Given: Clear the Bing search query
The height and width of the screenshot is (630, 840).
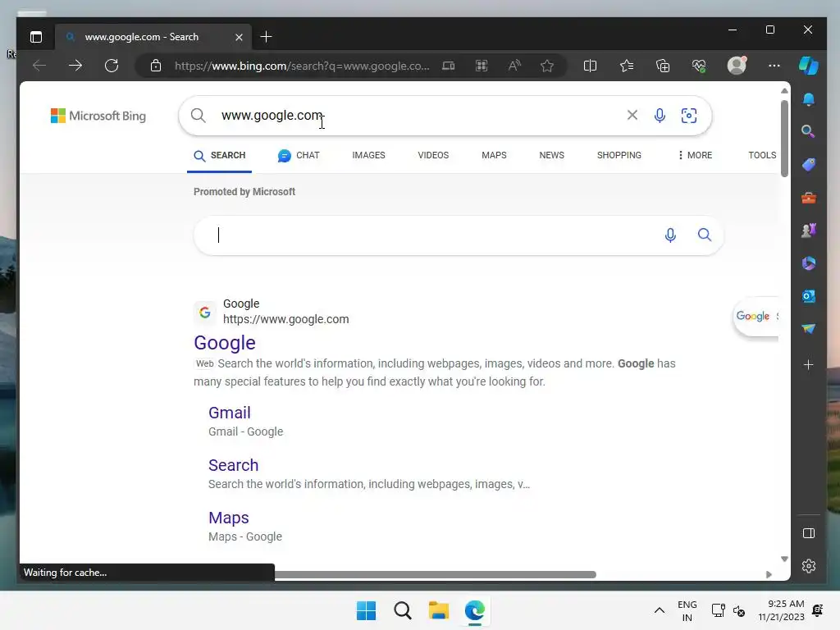Looking at the screenshot, I should click(x=632, y=115).
